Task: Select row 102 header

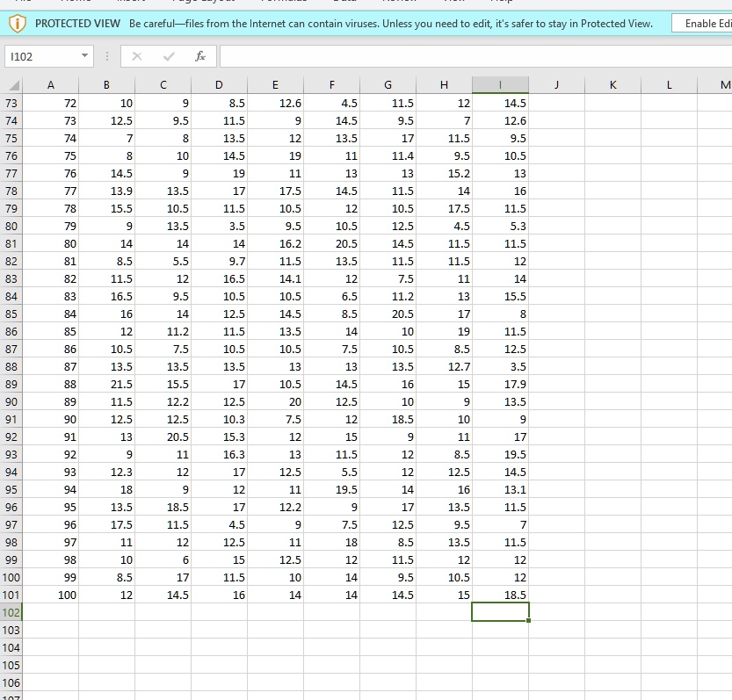Action: tap(10, 612)
